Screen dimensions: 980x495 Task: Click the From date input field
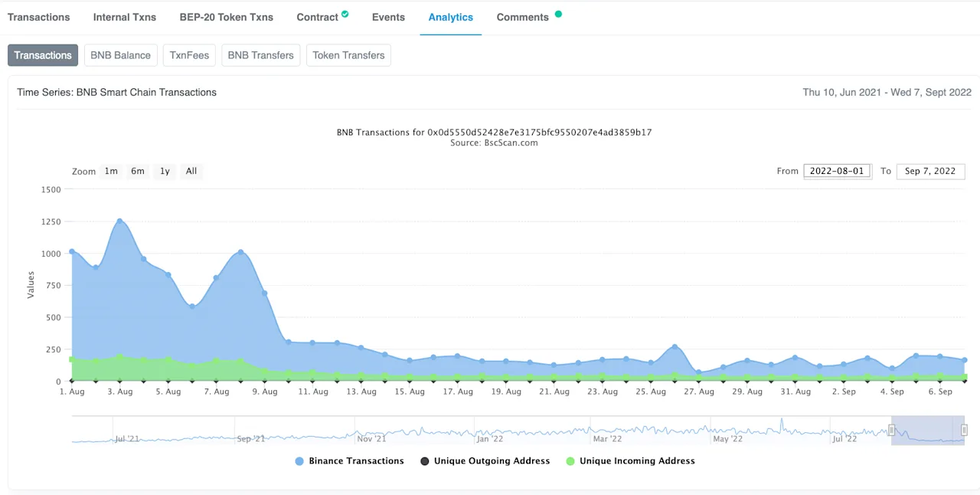tap(837, 171)
